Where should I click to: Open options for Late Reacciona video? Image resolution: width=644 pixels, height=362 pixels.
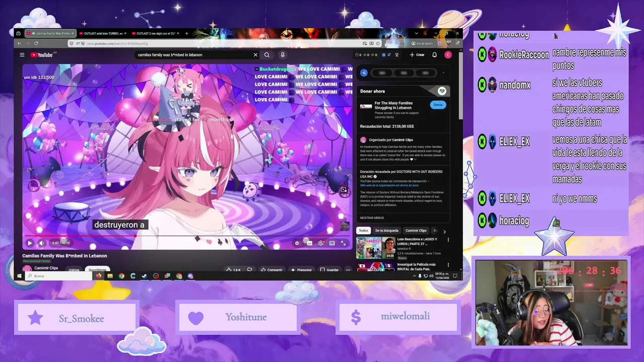(448, 240)
